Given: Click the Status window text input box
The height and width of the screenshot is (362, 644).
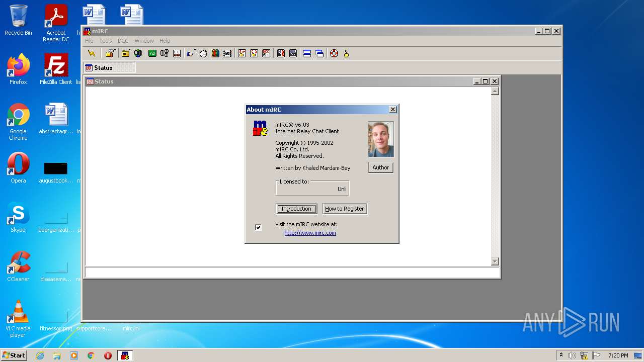Looking at the screenshot, I should pos(292,272).
